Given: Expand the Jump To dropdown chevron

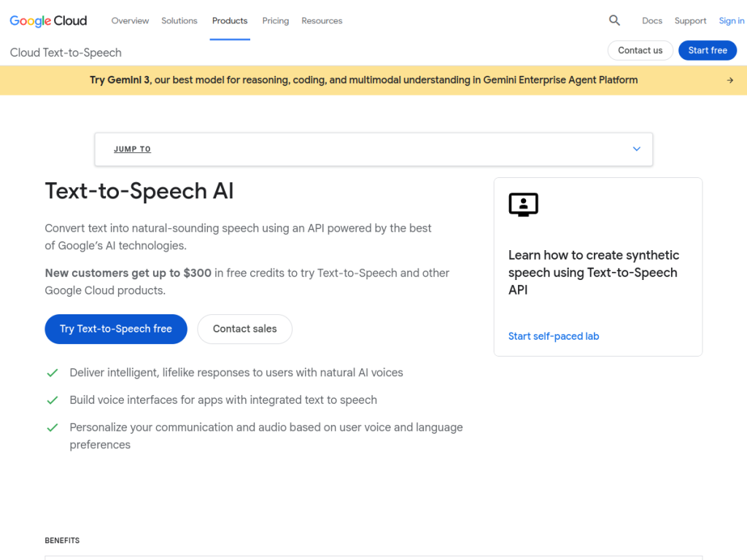Looking at the screenshot, I should pyautogui.click(x=636, y=149).
